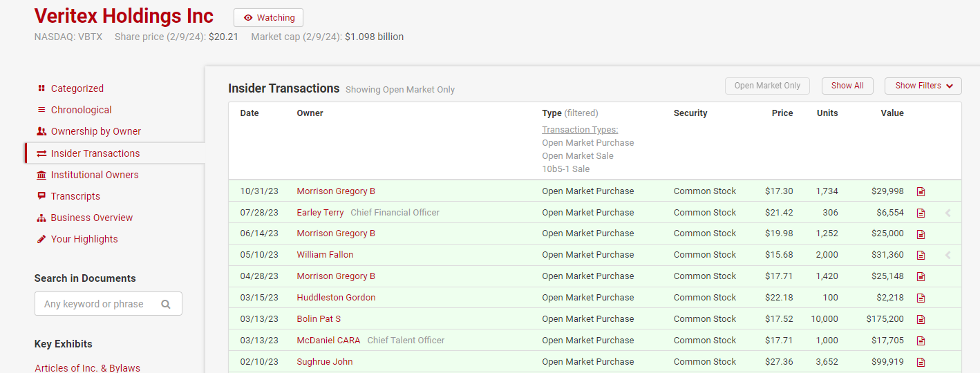This screenshot has height=373, width=980.
Task: Open document icon for Earley Terry row
Action: pyautogui.click(x=921, y=213)
